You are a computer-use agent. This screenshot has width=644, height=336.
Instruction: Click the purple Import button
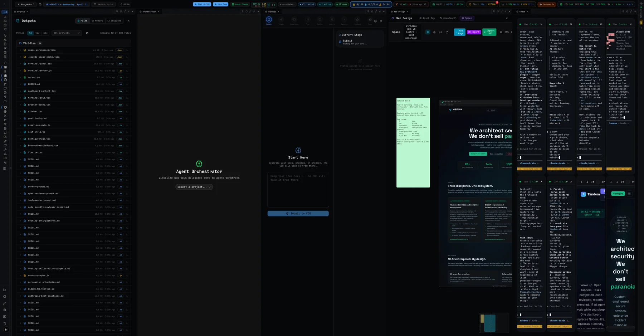(474, 32)
